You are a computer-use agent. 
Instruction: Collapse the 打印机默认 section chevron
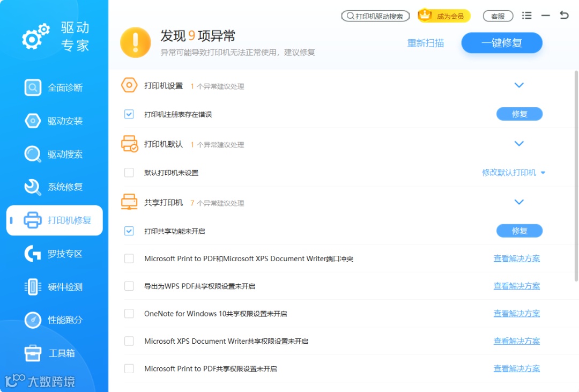coord(519,144)
